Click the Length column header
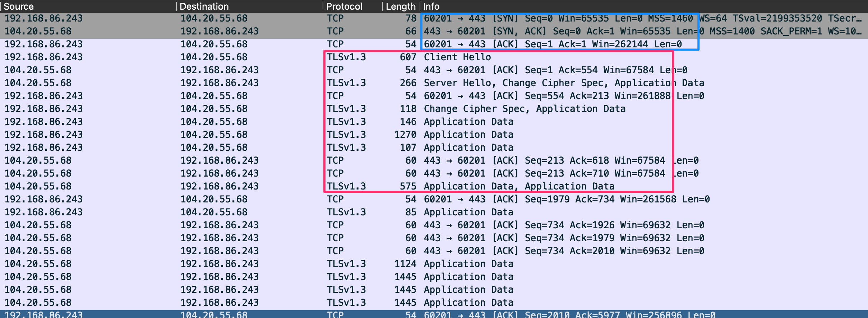 coord(400,6)
